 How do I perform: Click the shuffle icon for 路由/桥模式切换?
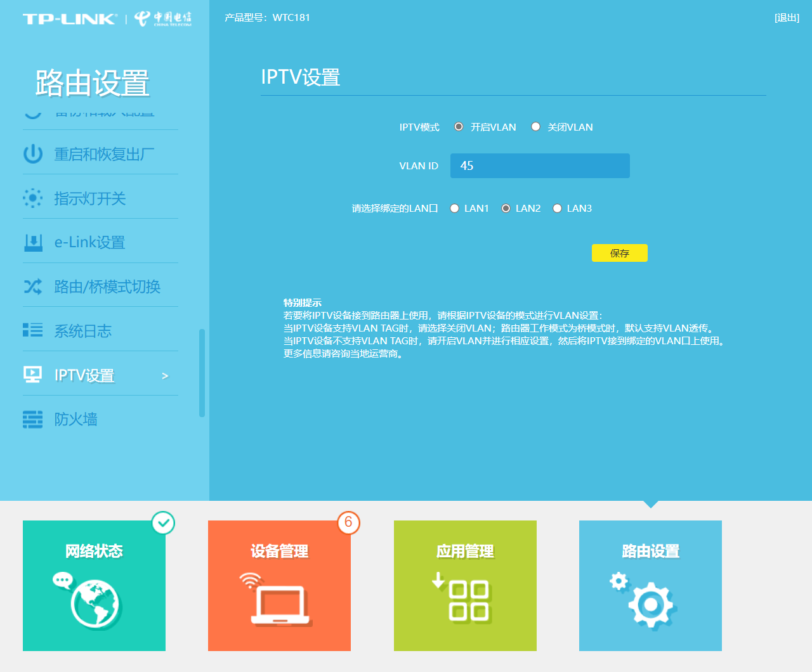[x=33, y=287]
